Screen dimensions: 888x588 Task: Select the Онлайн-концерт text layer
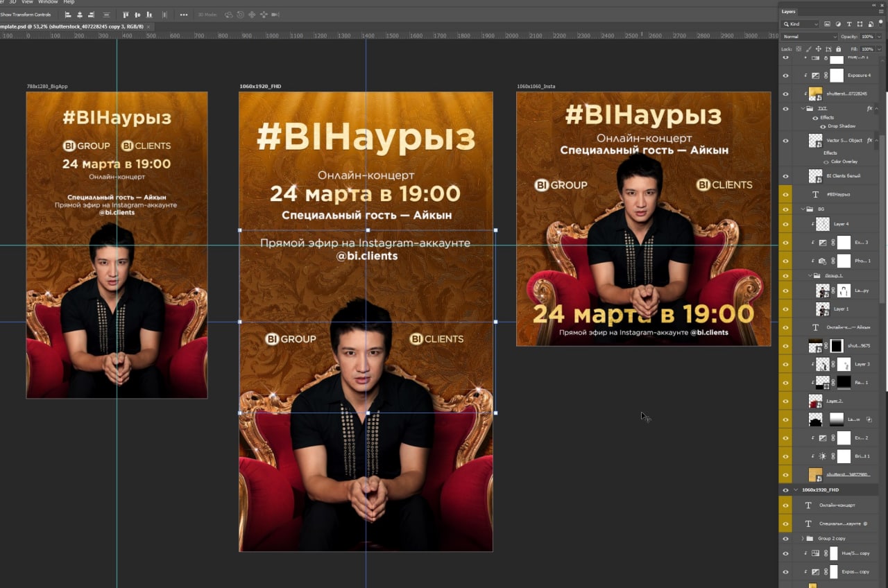tap(837, 505)
